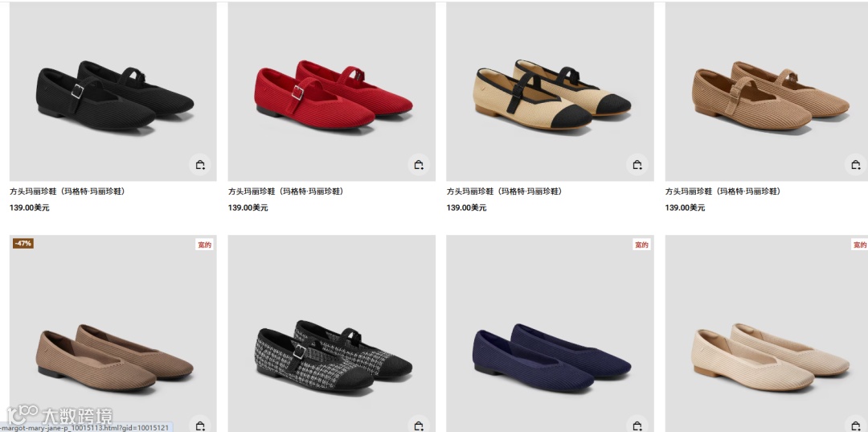Click cart icon on beige black-toe shoe
This screenshot has height=432, width=868.
[x=637, y=164]
